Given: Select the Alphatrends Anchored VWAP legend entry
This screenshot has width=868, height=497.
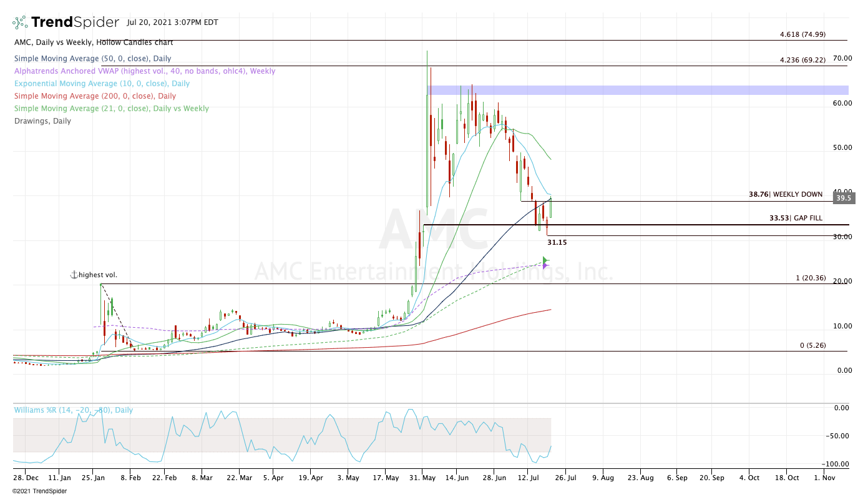Looking at the screenshot, I should [x=144, y=71].
